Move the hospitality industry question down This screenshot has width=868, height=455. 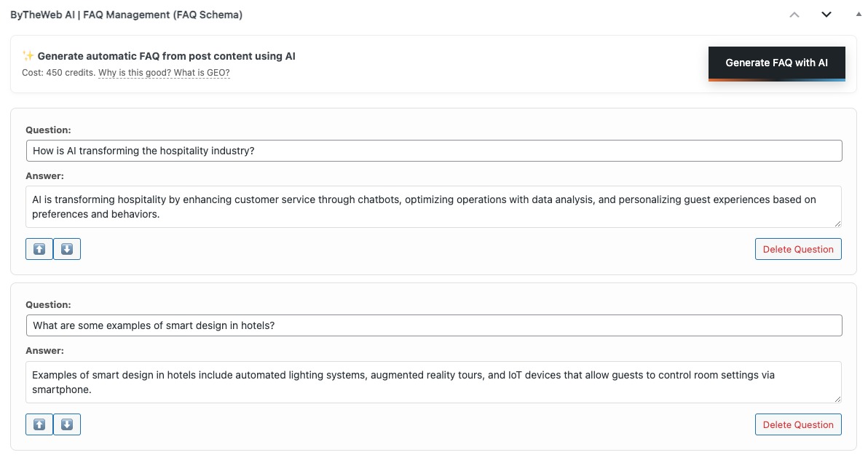[x=67, y=249]
